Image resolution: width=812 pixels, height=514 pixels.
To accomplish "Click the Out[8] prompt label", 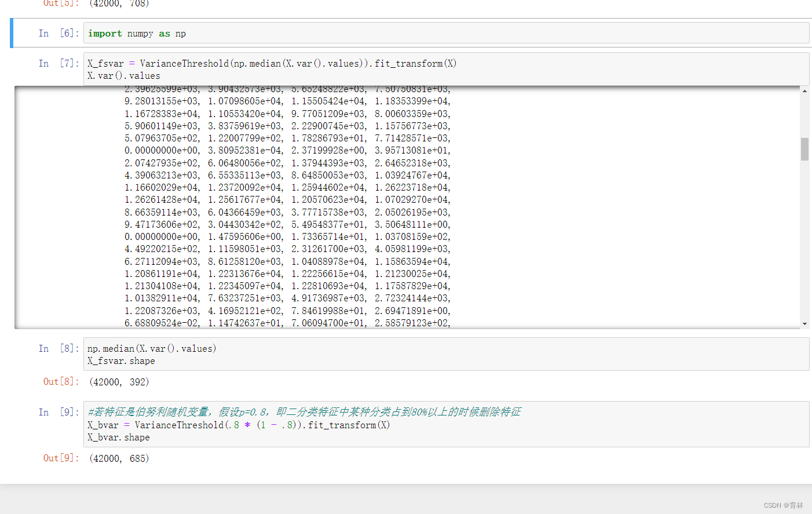I will [x=61, y=382].
